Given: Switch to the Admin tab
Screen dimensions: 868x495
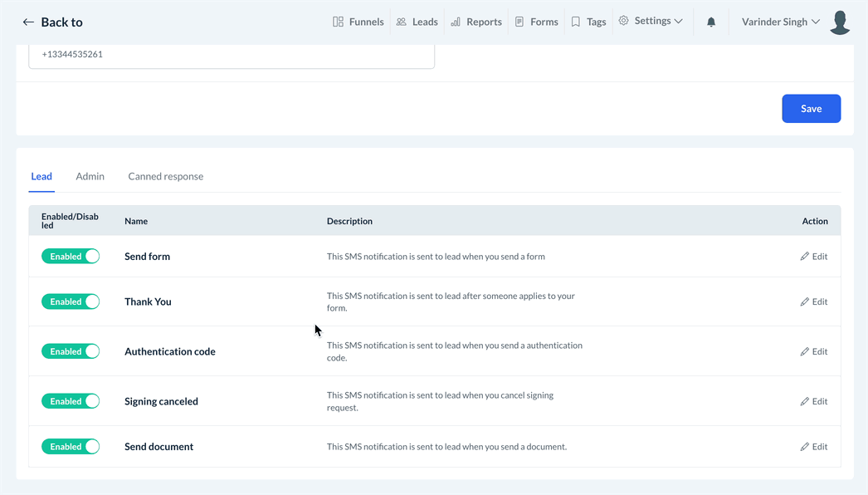Looking at the screenshot, I should pos(90,176).
